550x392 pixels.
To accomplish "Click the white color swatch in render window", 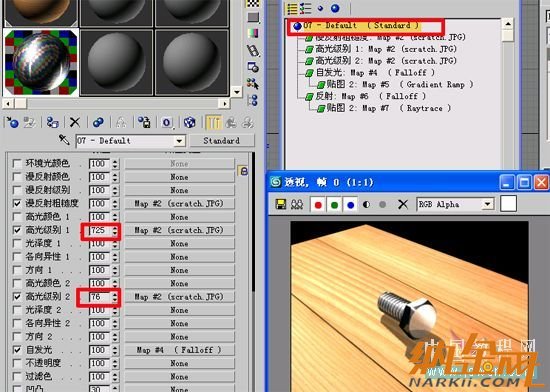I will coord(508,204).
